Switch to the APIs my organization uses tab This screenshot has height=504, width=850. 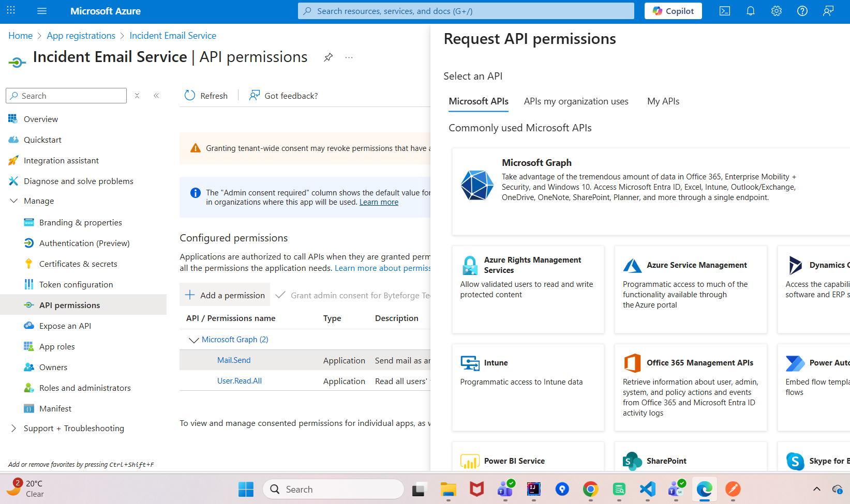(x=576, y=101)
